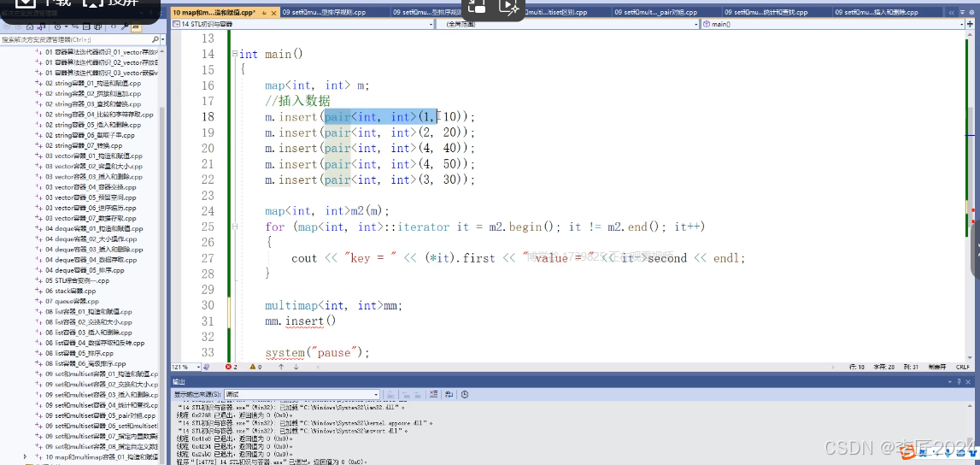This screenshot has width=980, height=465.
Task: Click the collapse-all icon in Solution Explorer toolbar
Action: [x=86, y=26]
